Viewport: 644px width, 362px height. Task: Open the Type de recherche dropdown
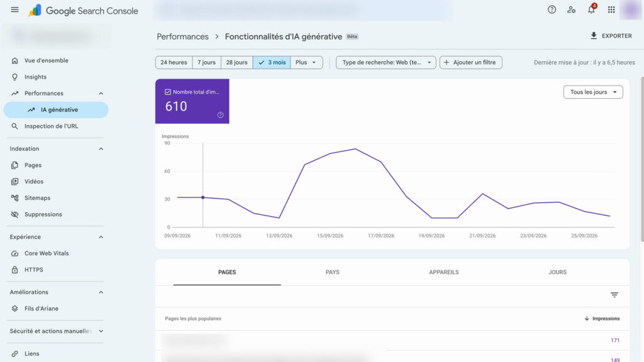(x=386, y=62)
